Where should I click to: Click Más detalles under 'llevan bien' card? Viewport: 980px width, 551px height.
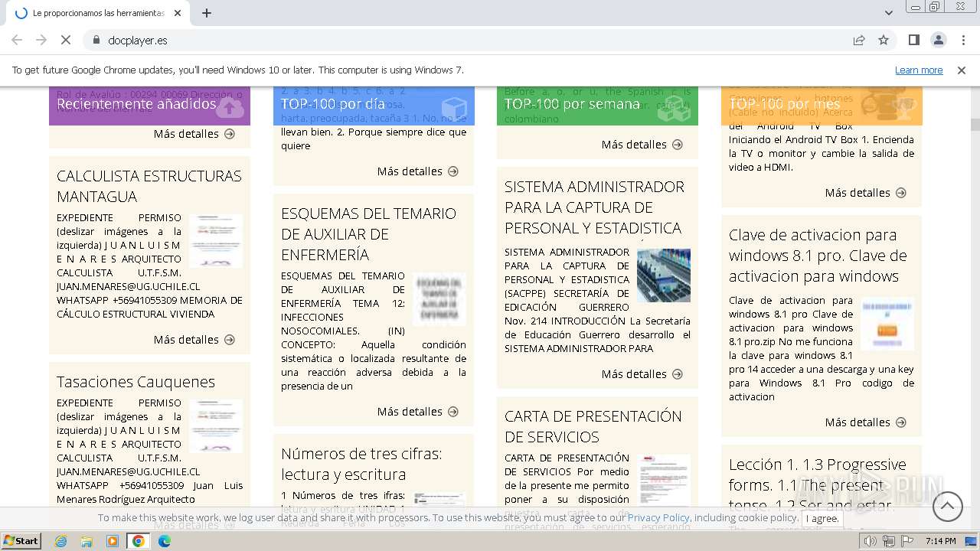click(418, 171)
